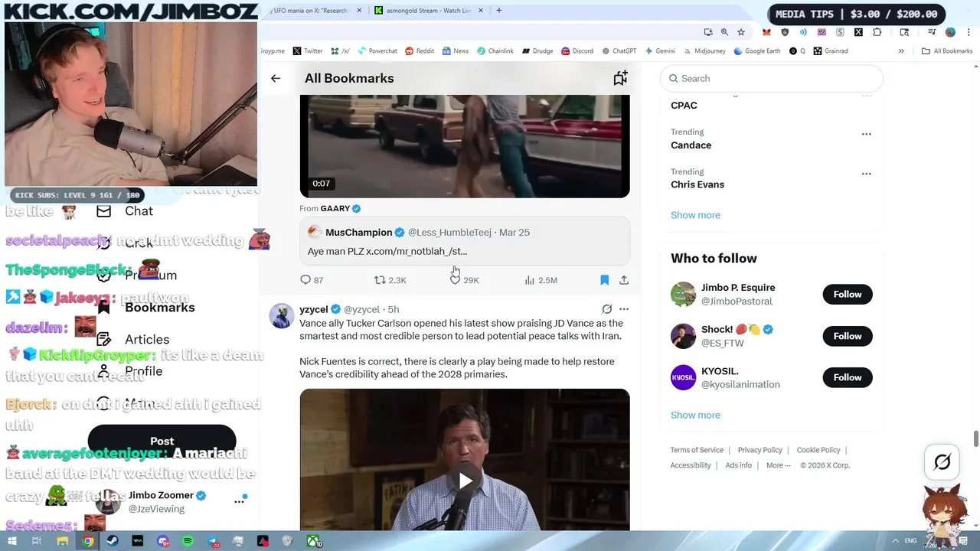Star this page in the address bar
The width and height of the screenshot is (980, 551).
tap(741, 32)
